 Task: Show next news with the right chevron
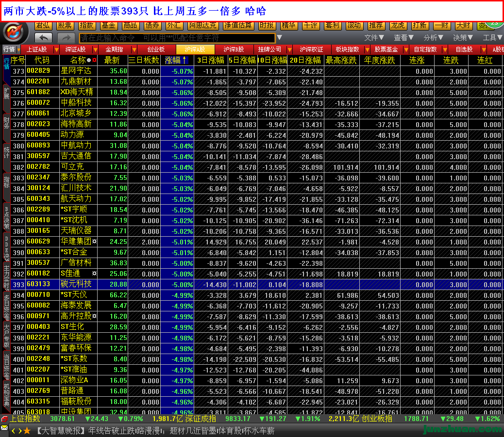[20, 431]
